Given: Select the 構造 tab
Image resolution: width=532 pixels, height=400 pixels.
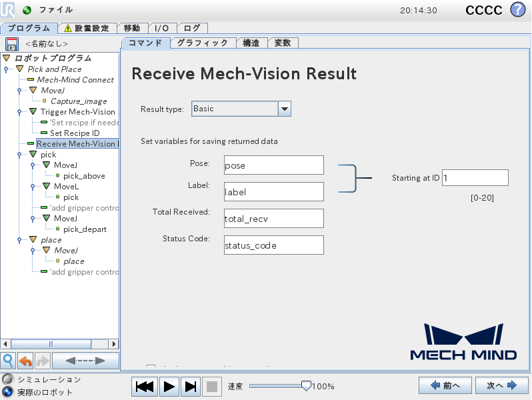Looking at the screenshot, I should 251,43.
